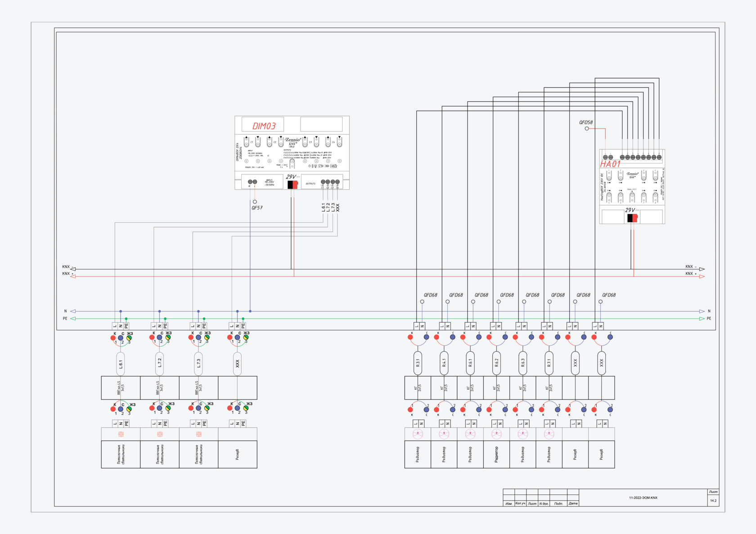Select the L.6.1 output label under DIM03
Viewport: 756px width, 534px height.
[323, 207]
